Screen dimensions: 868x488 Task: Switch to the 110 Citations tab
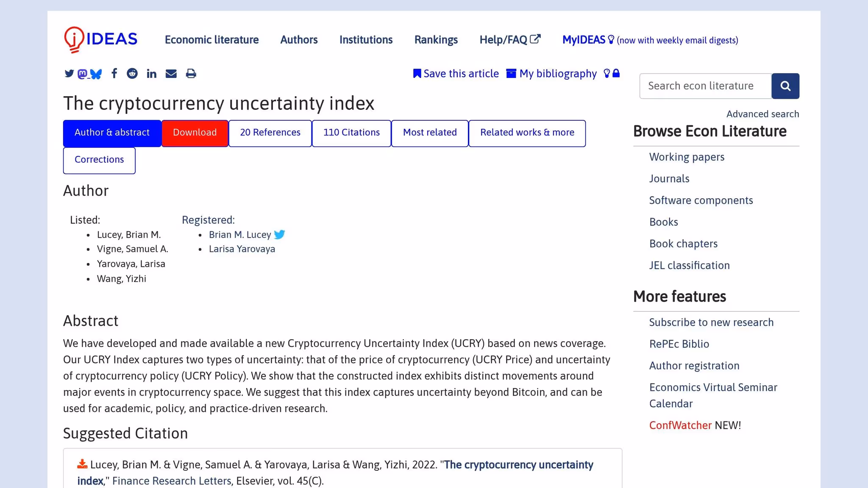point(351,133)
